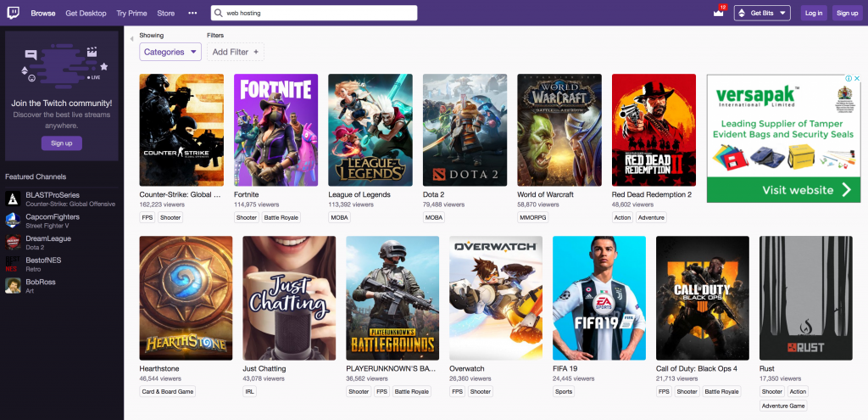This screenshot has height=420, width=868.
Task: Open Dota 2 box art
Action: pyautogui.click(x=465, y=130)
